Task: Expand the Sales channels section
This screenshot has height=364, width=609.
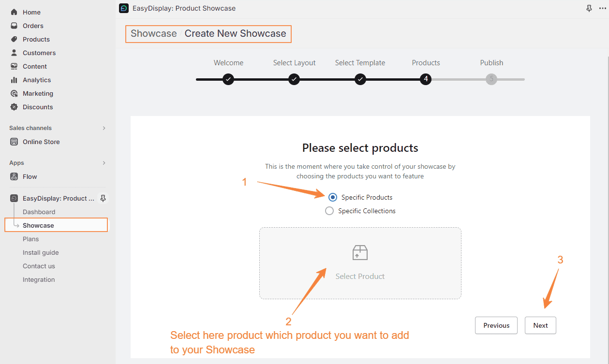Action: [x=104, y=128]
